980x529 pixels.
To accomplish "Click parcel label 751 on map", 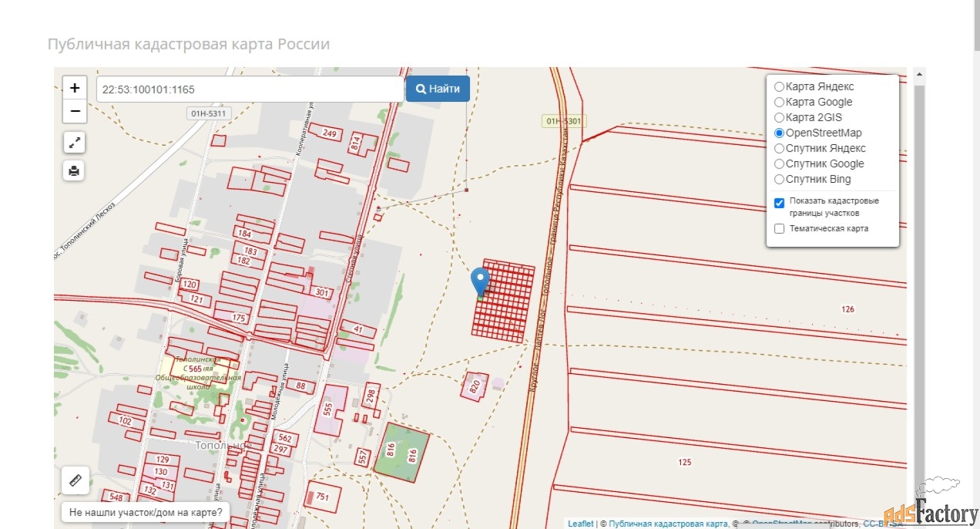I will 322,497.
